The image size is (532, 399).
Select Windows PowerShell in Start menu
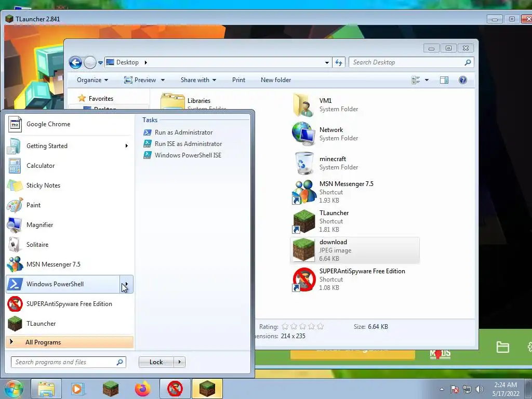coord(63,284)
